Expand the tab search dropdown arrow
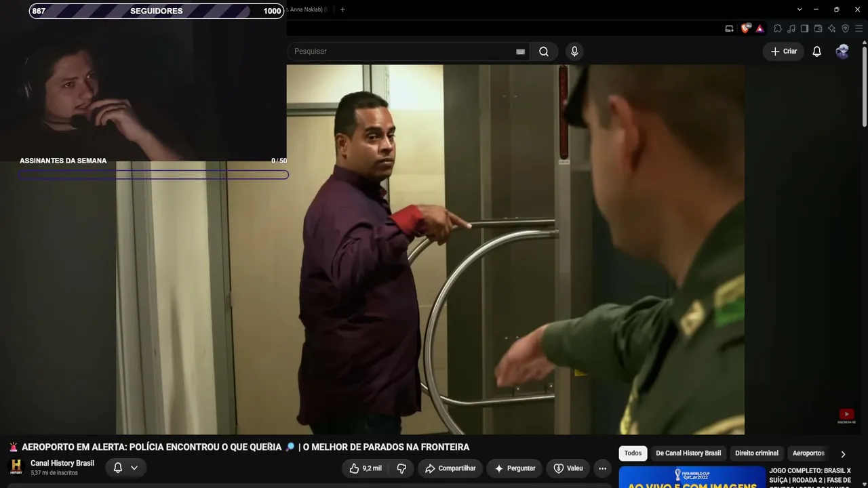The width and height of the screenshot is (868, 488). click(800, 9)
